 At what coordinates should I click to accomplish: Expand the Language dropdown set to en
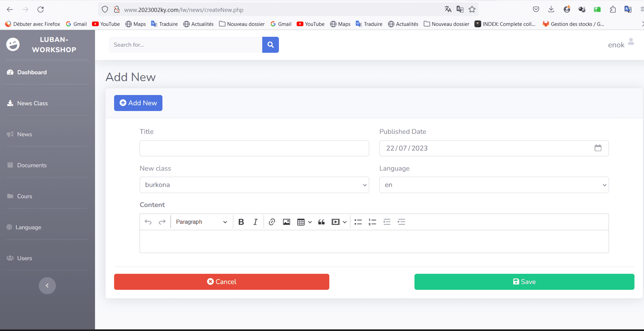(494, 185)
